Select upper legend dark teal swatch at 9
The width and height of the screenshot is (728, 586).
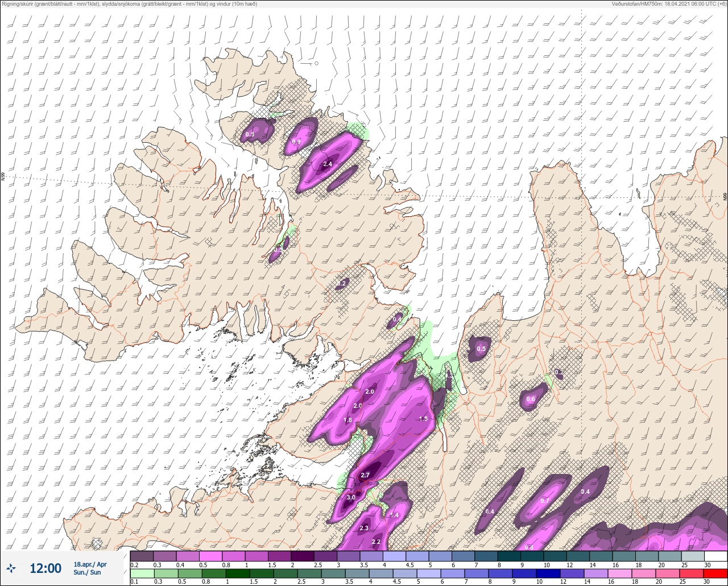coord(532,556)
